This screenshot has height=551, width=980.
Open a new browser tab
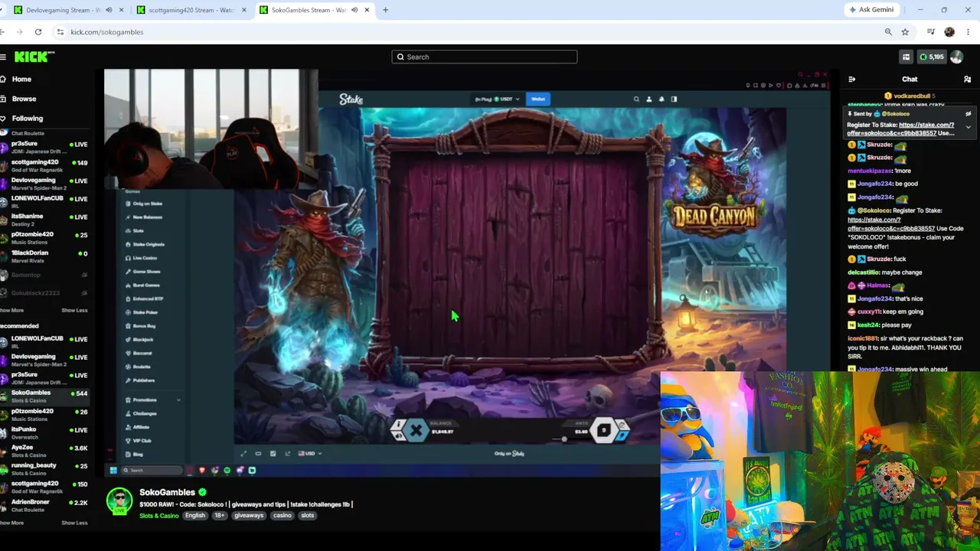point(385,10)
